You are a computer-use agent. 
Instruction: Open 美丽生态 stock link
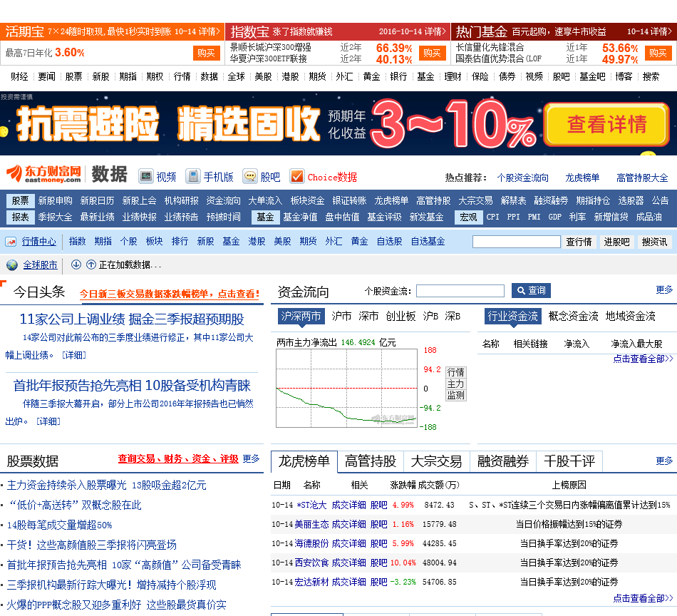pos(311,525)
